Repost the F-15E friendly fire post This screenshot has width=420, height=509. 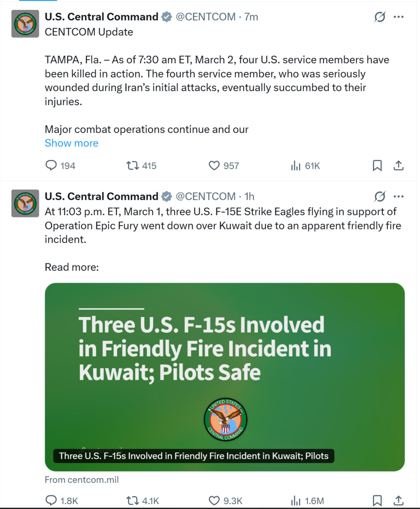132,500
